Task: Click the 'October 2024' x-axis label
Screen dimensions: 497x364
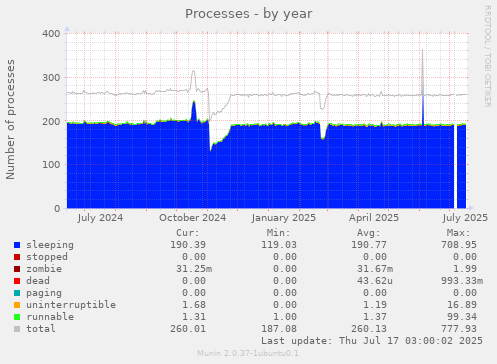Action: tap(192, 218)
